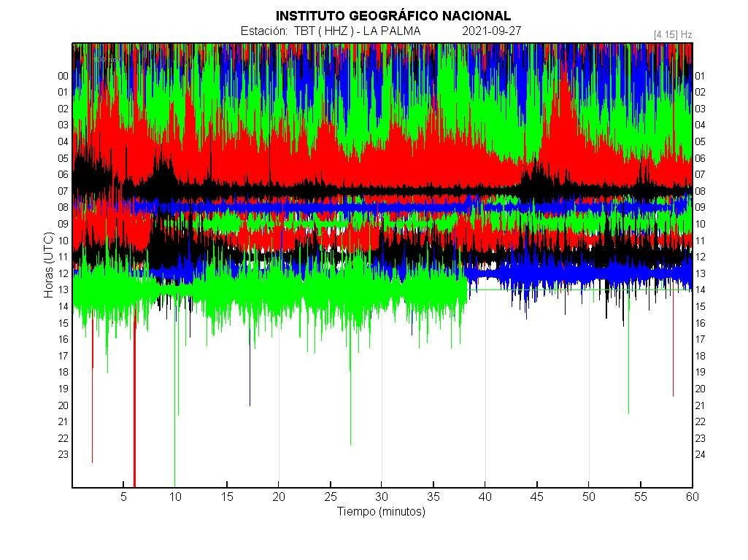This screenshot has height=560, width=748.
Task: Click the 12 hour label on right axis
Action: pos(700,257)
